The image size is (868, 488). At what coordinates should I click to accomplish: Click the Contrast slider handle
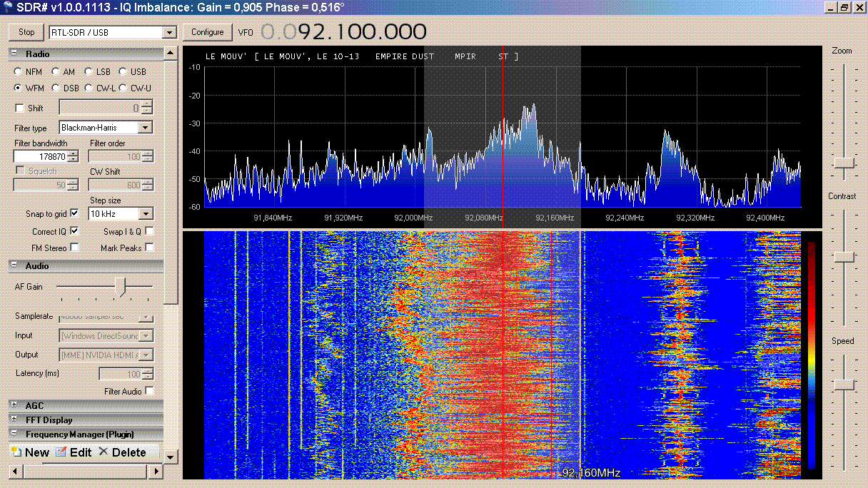click(x=844, y=256)
